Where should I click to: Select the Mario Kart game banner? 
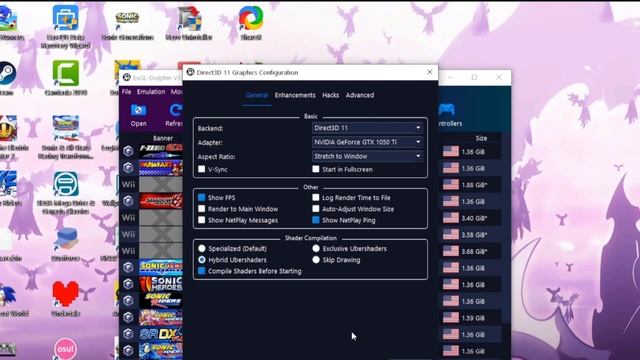(161, 168)
